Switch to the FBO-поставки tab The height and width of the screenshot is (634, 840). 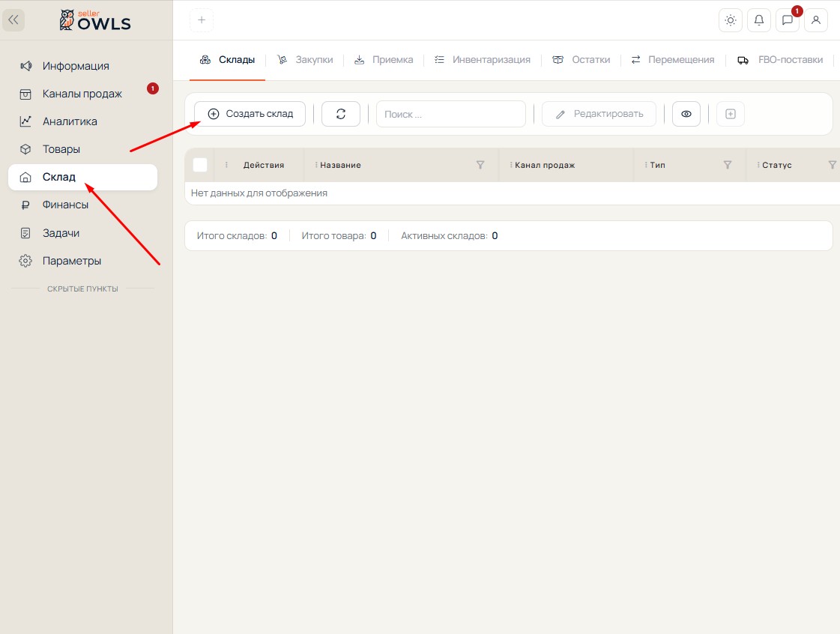pos(780,60)
